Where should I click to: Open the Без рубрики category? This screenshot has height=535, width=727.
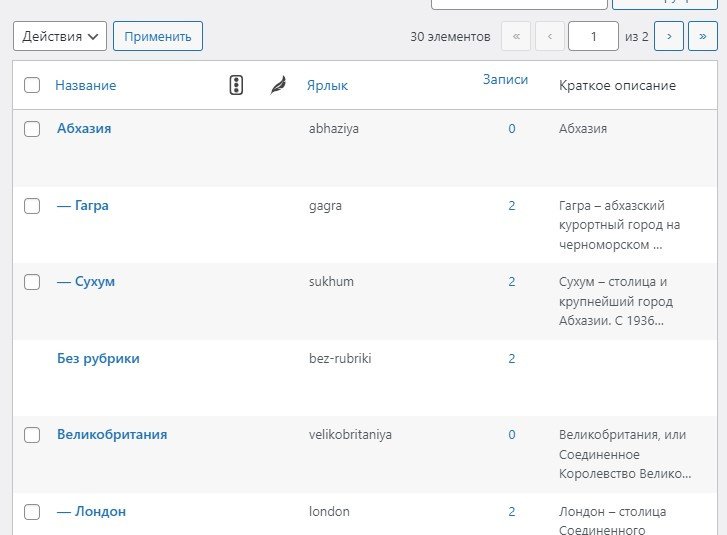98,358
